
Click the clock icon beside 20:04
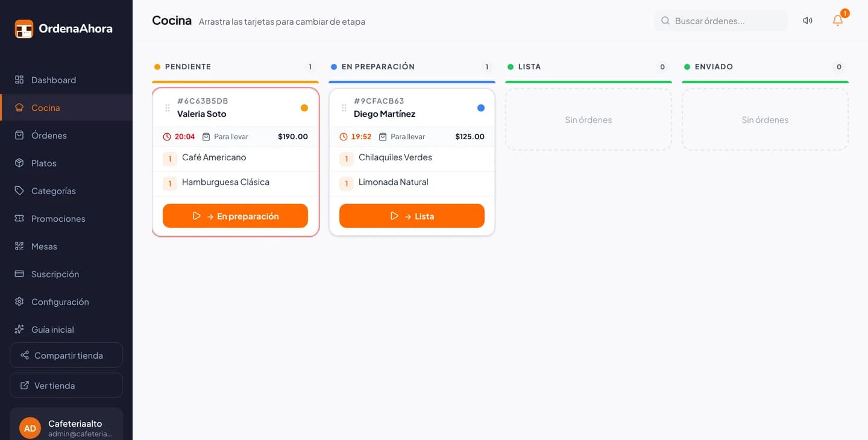point(167,137)
